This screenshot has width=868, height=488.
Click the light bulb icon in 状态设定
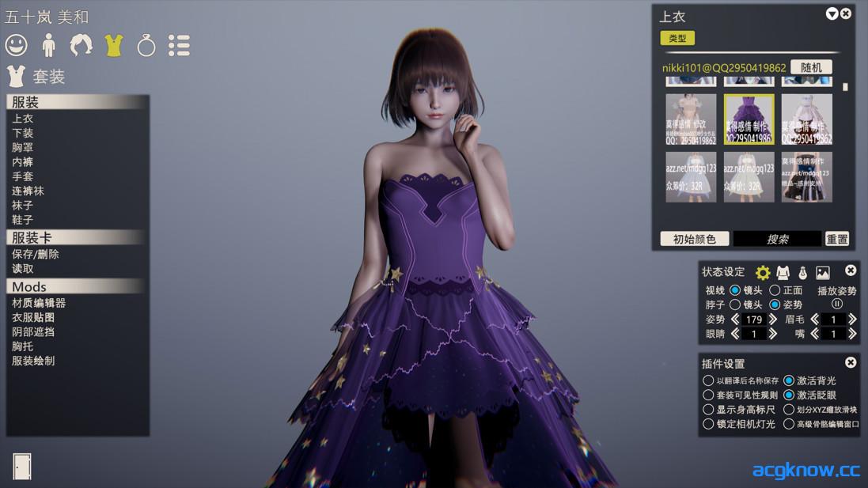(x=802, y=272)
